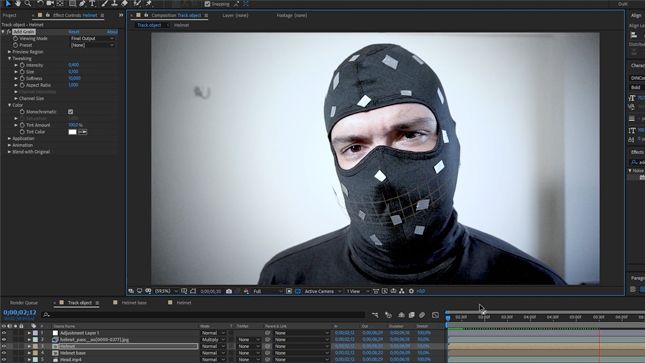
Task: Uncheck the Monochromatic checkbox
Action: pyautogui.click(x=71, y=112)
